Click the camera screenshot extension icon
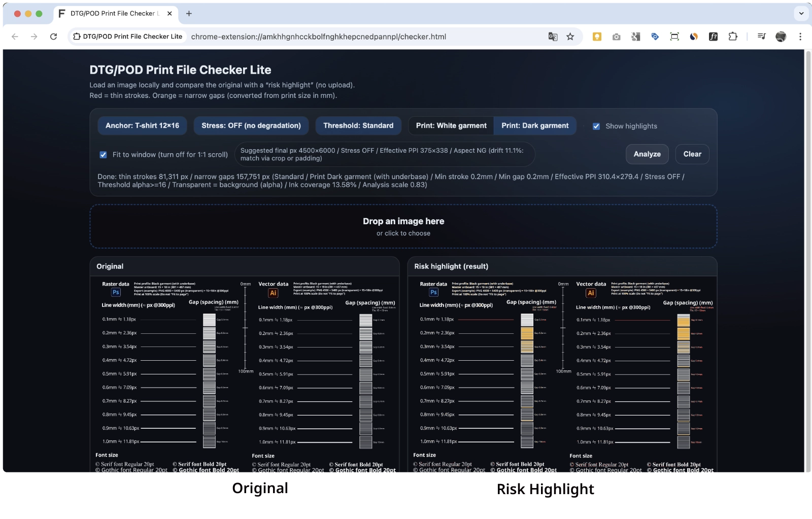 click(616, 37)
